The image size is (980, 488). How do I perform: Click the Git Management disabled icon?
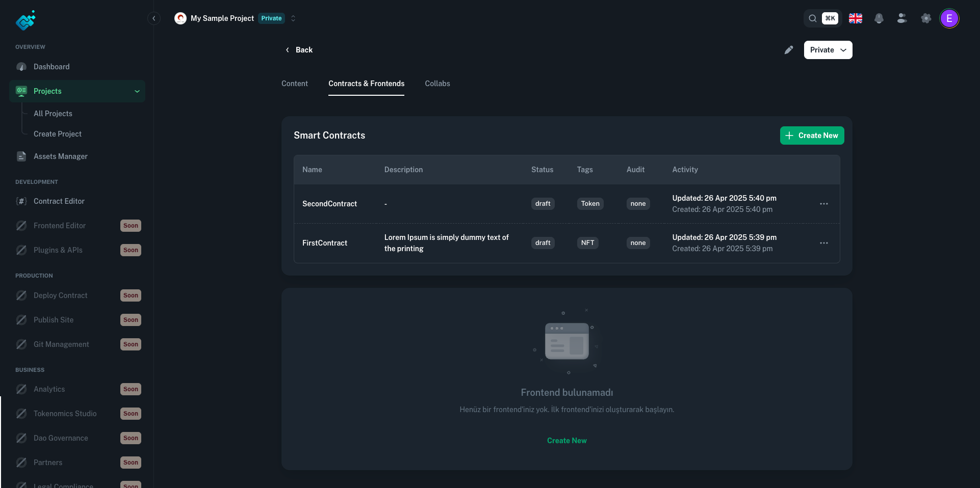click(21, 344)
